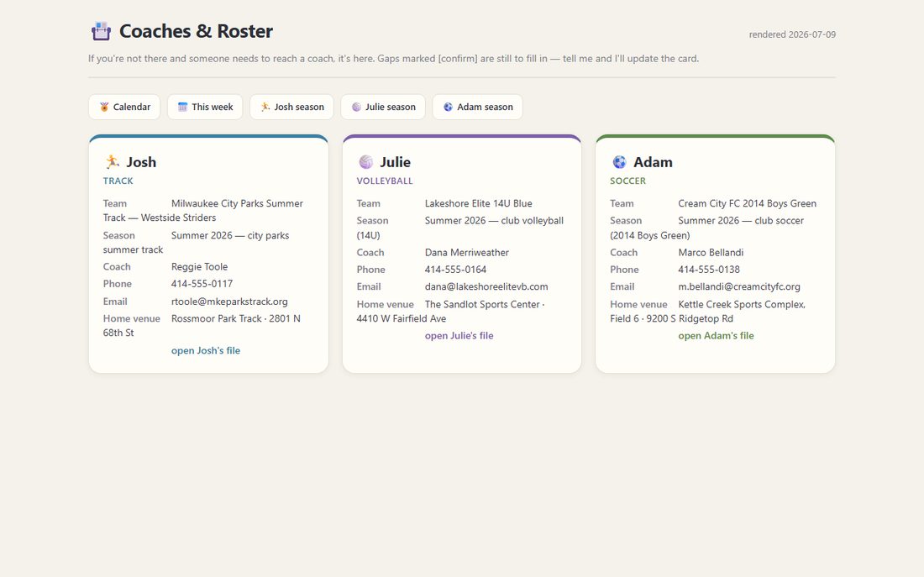
Task: Click the SOCCER sport label
Action: (x=627, y=181)
